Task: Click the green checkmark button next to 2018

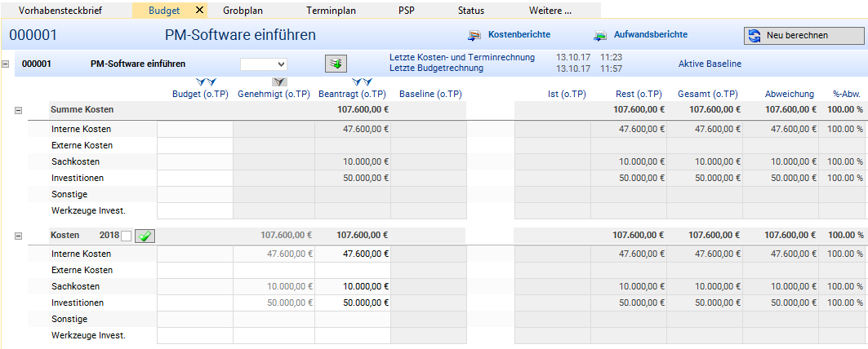Action: click(145, 236)
